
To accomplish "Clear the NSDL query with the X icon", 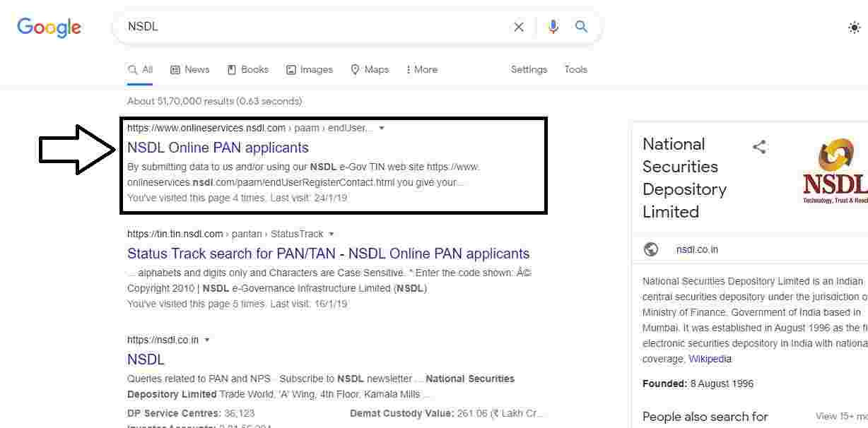I will pos(518,27).
